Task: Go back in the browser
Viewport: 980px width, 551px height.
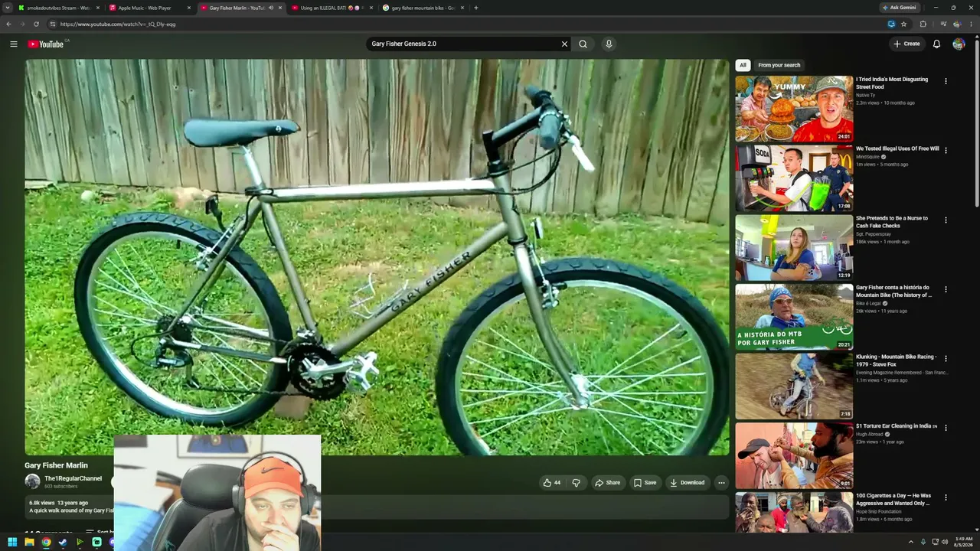Action: click(8, 24)
